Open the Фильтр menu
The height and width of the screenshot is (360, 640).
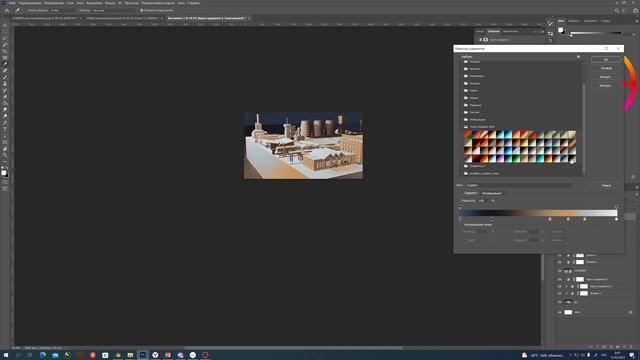(x=110, y=3)
